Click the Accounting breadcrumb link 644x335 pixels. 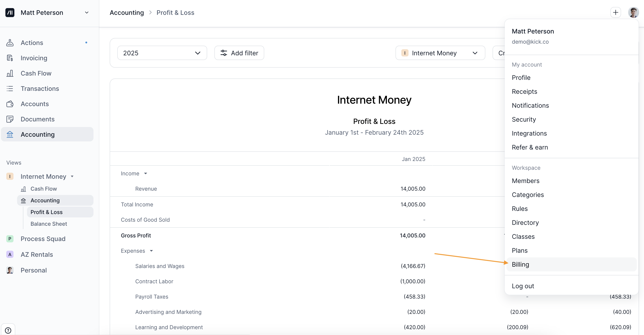coord(127,13)
